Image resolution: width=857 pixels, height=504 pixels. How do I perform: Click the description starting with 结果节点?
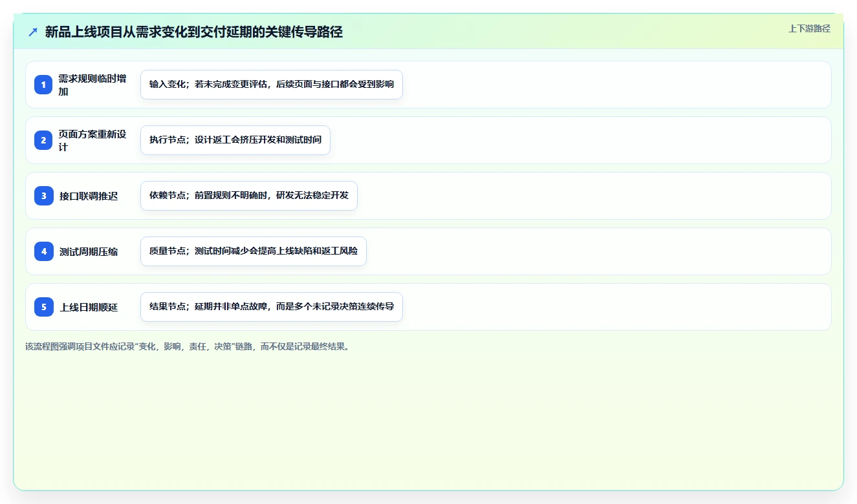click(272, 307)
